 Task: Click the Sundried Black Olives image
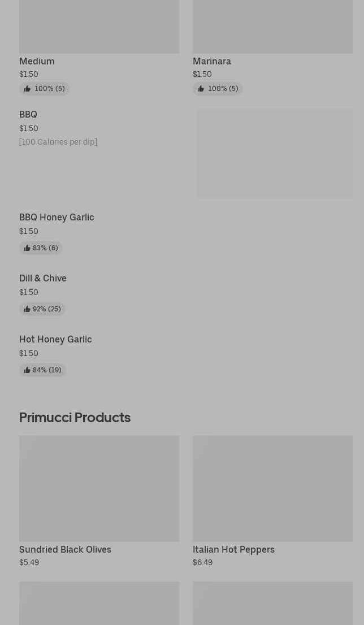tap(99, 488)
